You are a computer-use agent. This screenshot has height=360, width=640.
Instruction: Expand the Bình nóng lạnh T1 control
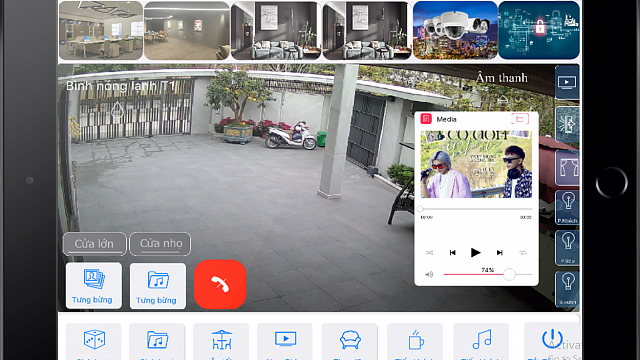click(x=121, y=86)
